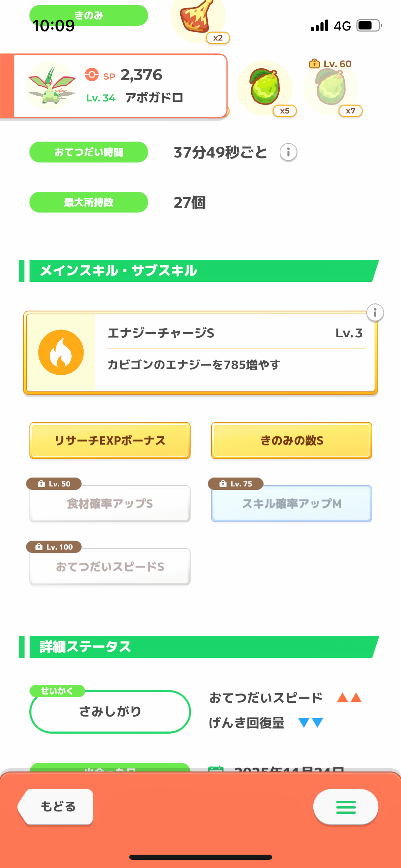Screen dimensions: 401x868
Task: Tap the Flygon Pokémon portrait
Action: coord(51,86)
